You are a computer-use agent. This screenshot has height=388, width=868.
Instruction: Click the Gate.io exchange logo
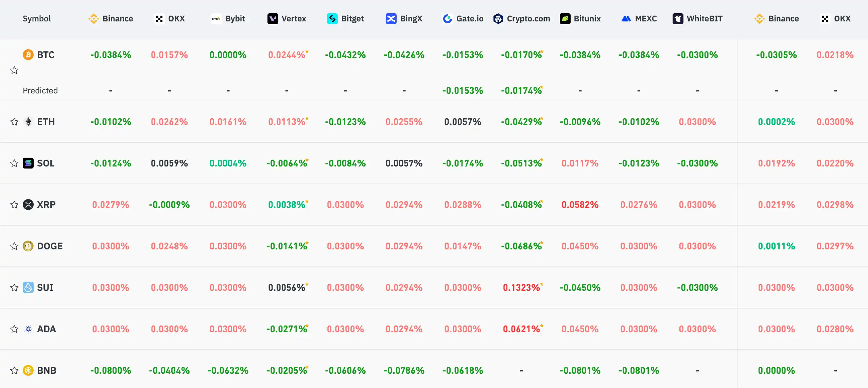[447, 19]
